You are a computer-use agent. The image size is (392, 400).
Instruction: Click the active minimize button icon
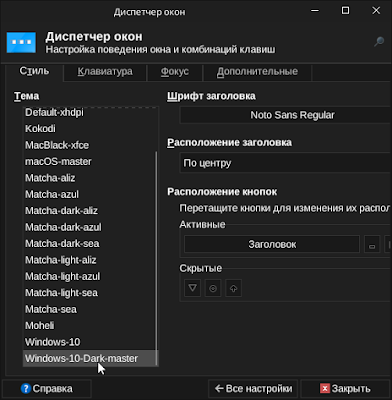coord(372,244)
